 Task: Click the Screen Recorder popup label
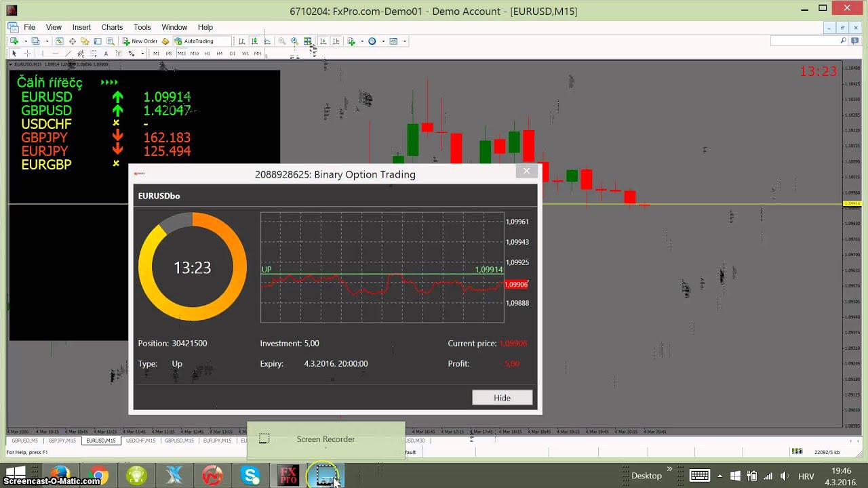(x=325, y=439)
